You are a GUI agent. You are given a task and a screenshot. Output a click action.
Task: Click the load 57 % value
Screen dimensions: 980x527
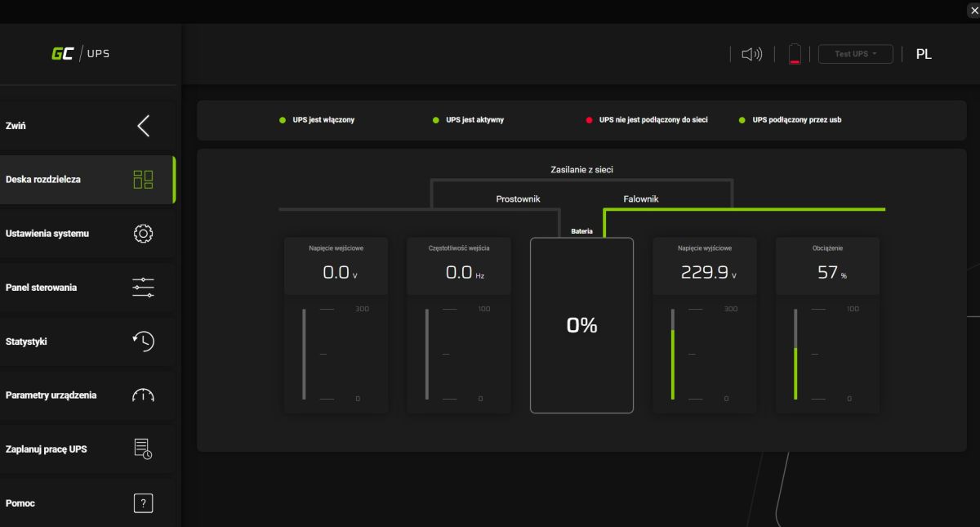pos(832,274)
